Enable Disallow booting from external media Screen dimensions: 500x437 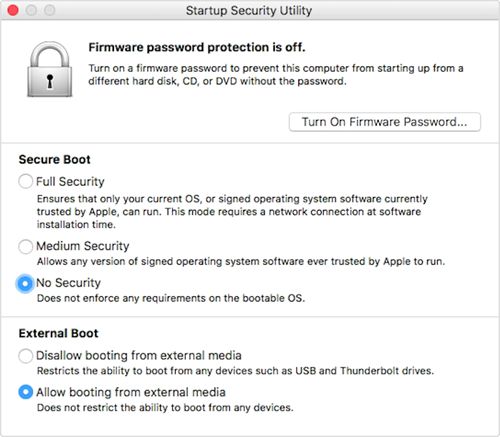pyautogui.click(x=26, y=356)
